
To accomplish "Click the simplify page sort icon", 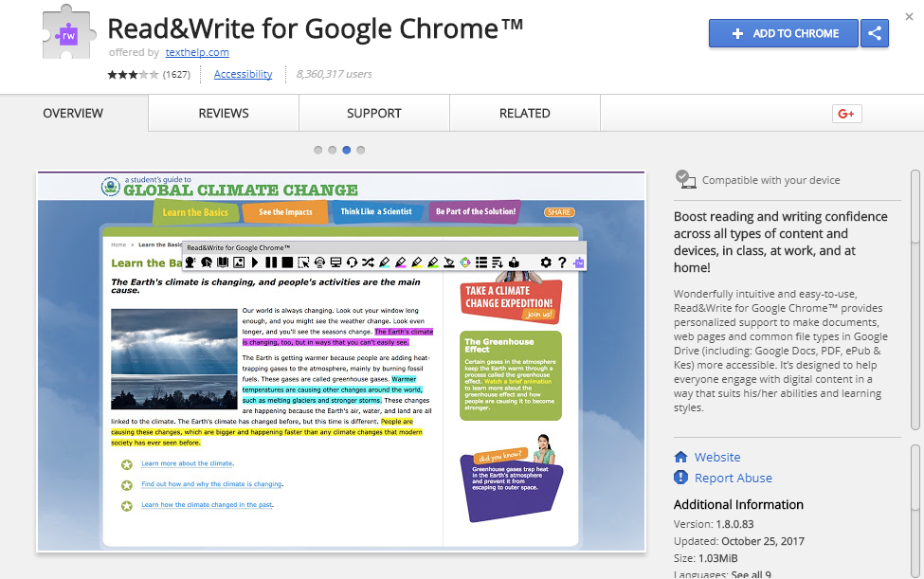I will coord(497,262).
